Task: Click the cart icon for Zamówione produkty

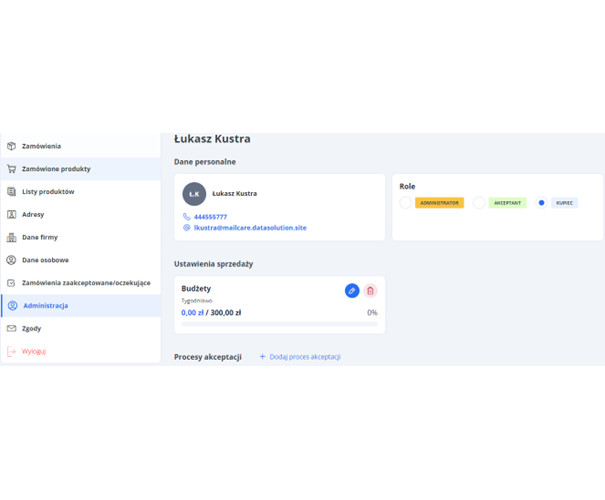Action: pos(12,169)
